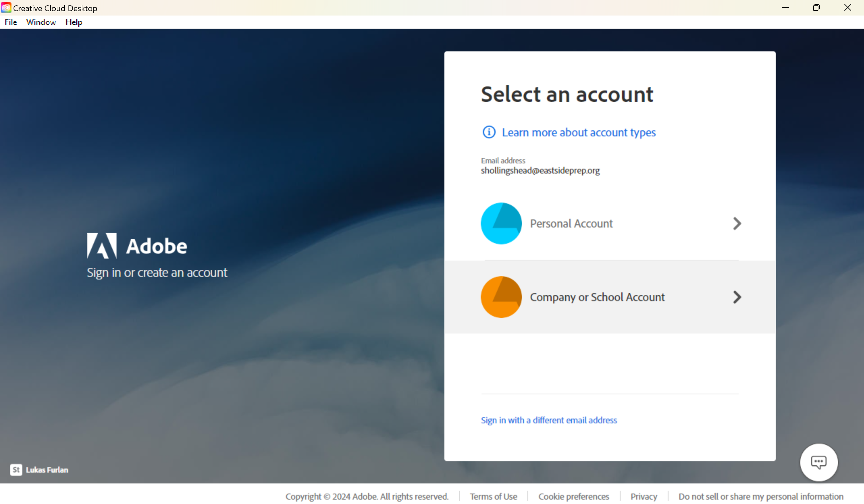The height and width of the screenshot is (504, 864).
Task: Click Lukas Furlan photo credit
Action: coord(47,470)
